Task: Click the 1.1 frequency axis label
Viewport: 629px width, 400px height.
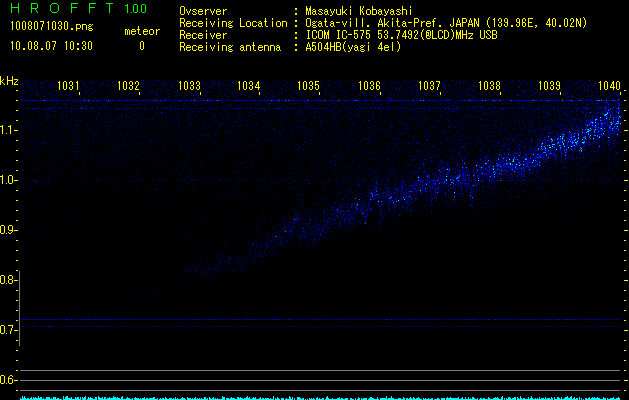Action: click(7, 130)
